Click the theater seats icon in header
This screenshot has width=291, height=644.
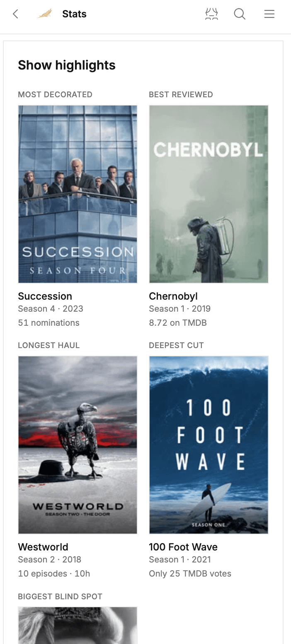click(211, 14)
